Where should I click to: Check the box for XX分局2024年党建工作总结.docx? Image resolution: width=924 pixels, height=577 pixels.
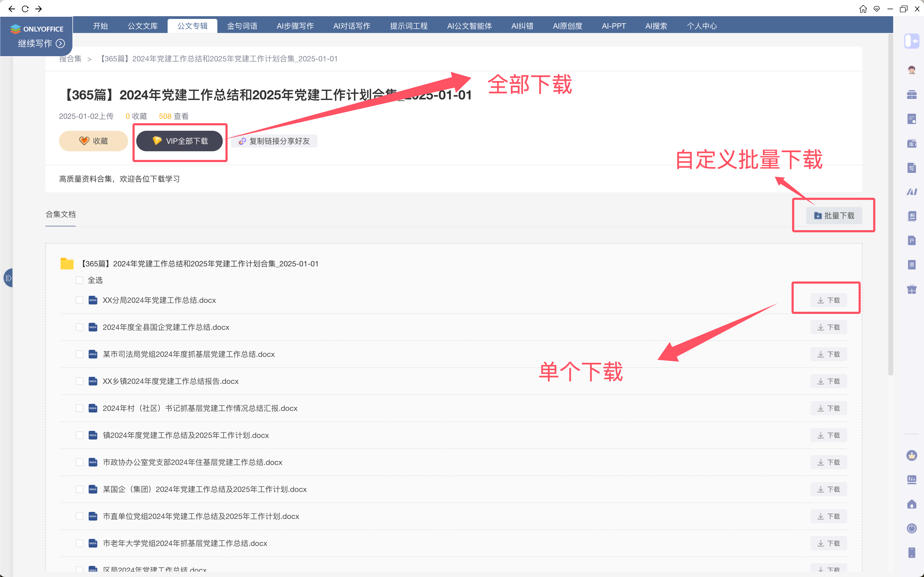tap(79, 300)
